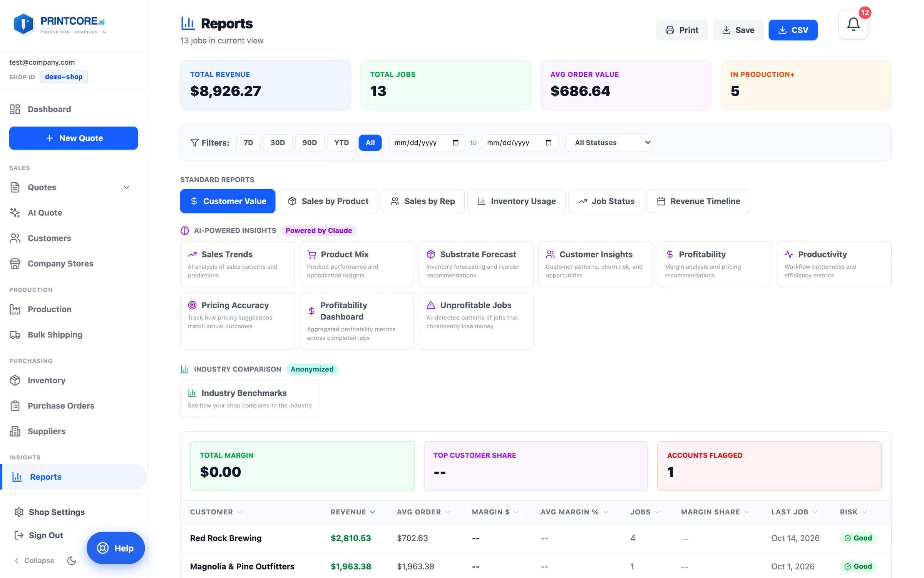Open the All Statuses dropdown
This screenshot has width=924, height=578.
(609, 143)
